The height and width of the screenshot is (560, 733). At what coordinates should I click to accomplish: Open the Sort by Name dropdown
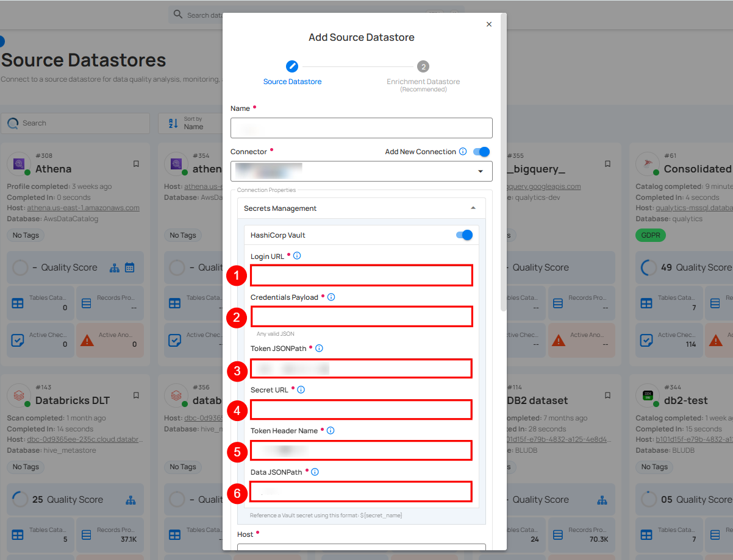pyautogui.click(x=188, y=123)
